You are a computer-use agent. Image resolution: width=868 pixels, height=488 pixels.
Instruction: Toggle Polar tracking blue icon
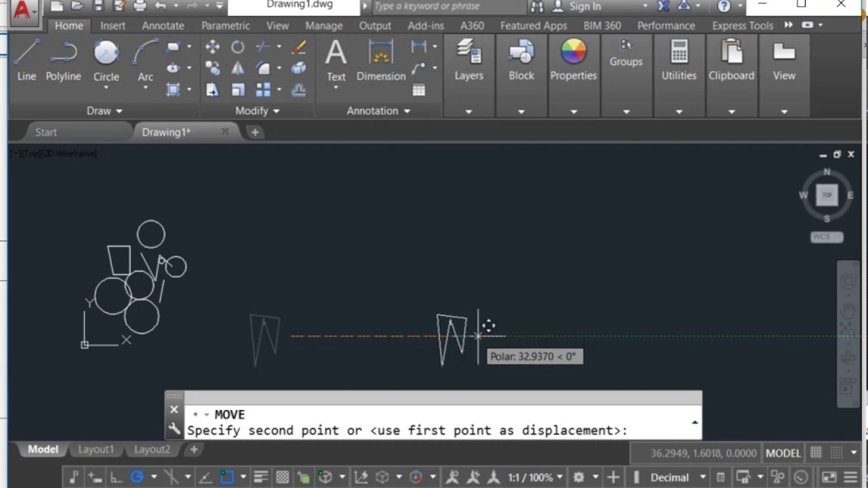137,477
